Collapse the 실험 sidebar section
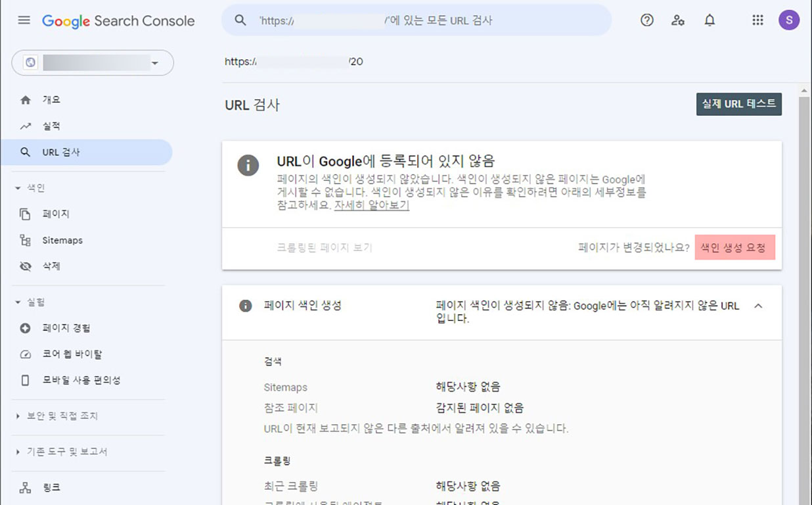Image resolution: width=812 pixels, height=505 pixels. 30,302
